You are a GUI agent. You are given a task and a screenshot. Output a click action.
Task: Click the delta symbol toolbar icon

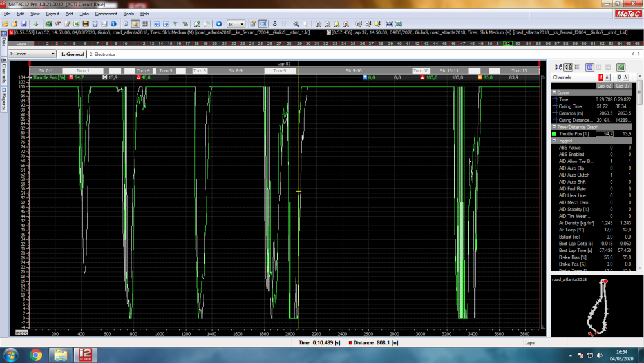point(274,24)
